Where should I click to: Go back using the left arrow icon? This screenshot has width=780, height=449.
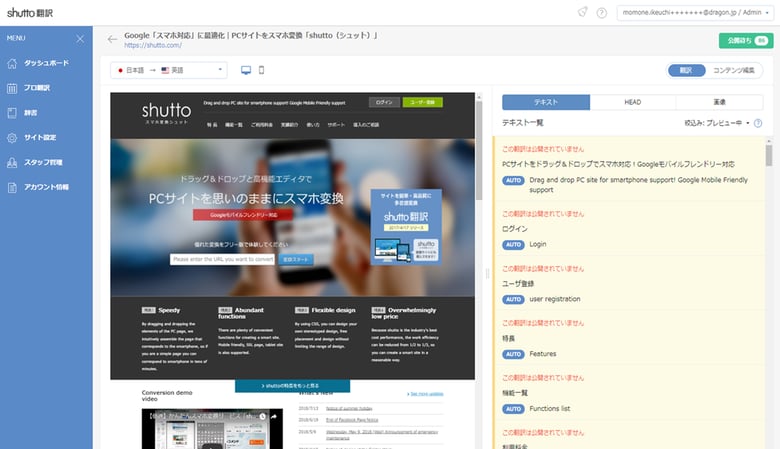coord(112,39)
